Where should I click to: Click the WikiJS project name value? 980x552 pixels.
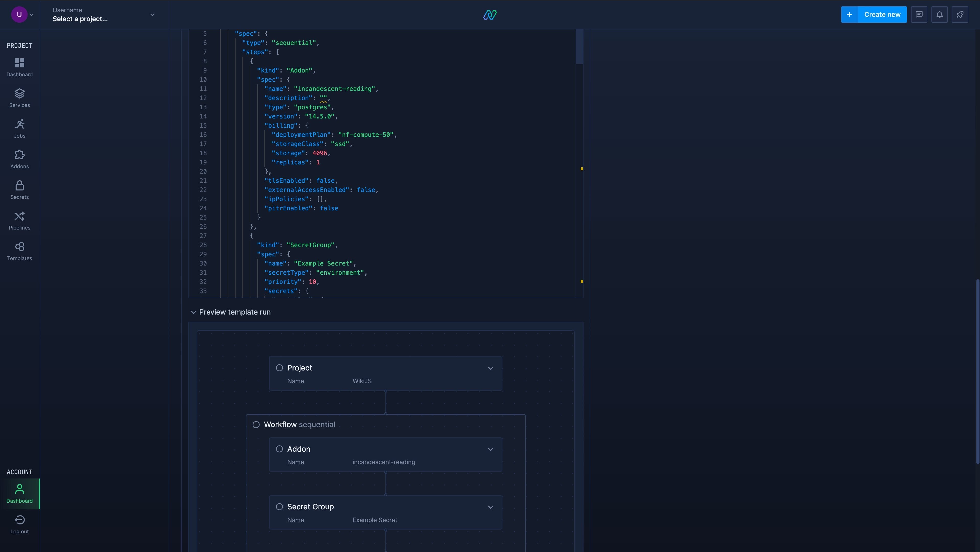(362, 381)
